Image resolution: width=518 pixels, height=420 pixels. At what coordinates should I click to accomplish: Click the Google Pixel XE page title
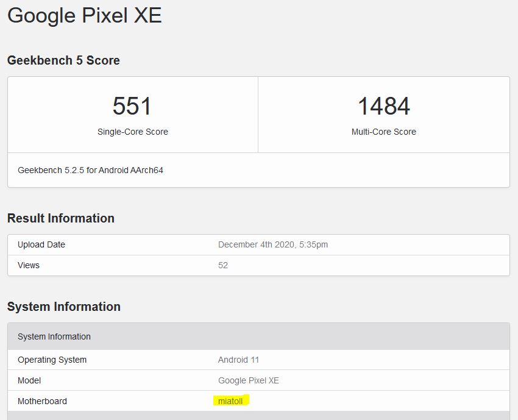point(83,16)
